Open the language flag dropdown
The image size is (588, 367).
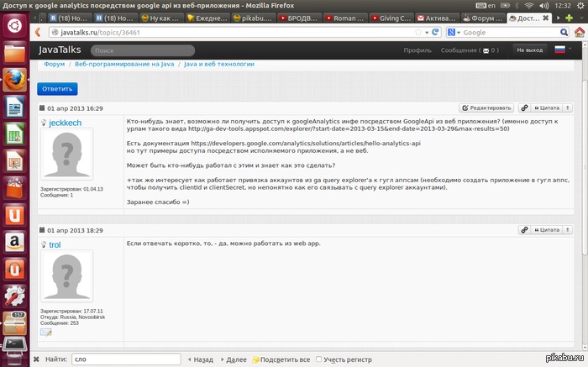click(x=563, y=50)
